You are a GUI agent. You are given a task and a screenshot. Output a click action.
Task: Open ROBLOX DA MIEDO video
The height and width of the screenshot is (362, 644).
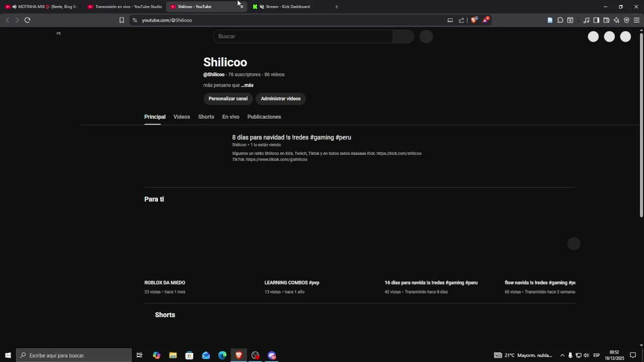165,283
